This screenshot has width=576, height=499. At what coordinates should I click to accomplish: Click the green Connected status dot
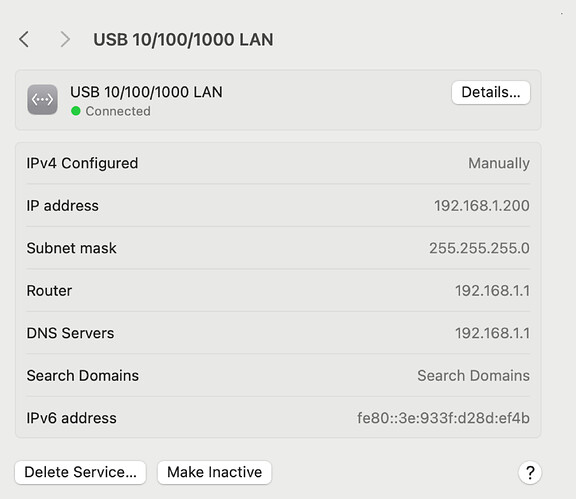(x=76, y=111)
